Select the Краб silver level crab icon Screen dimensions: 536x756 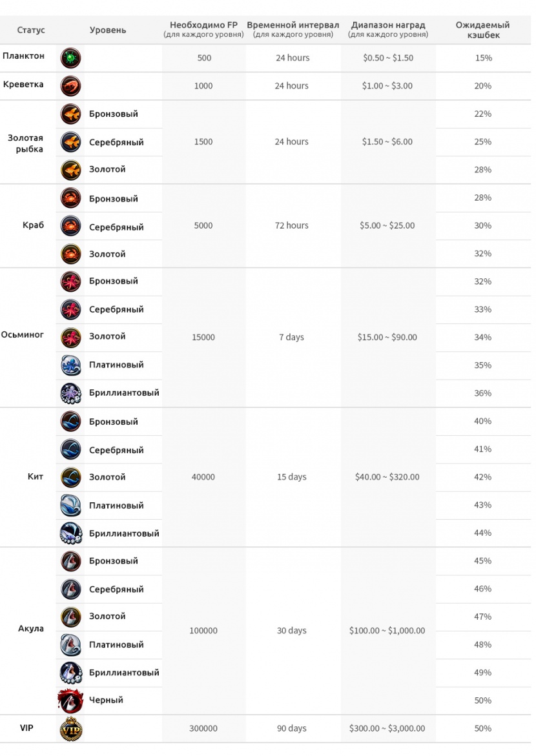point(70,226)
